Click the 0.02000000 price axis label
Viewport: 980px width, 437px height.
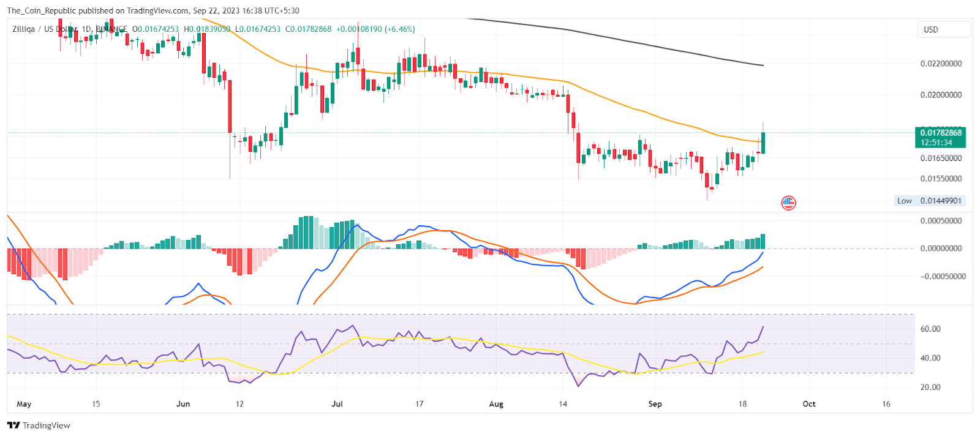941,95
